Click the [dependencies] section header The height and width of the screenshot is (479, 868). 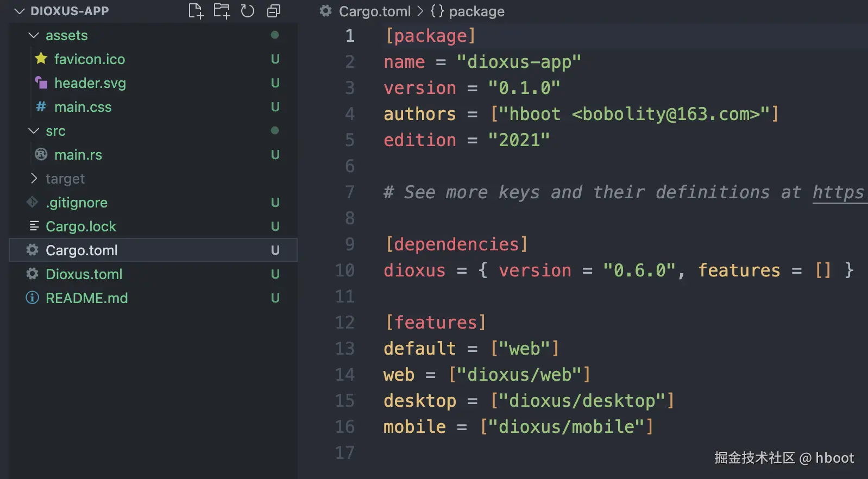pos(456,244)
